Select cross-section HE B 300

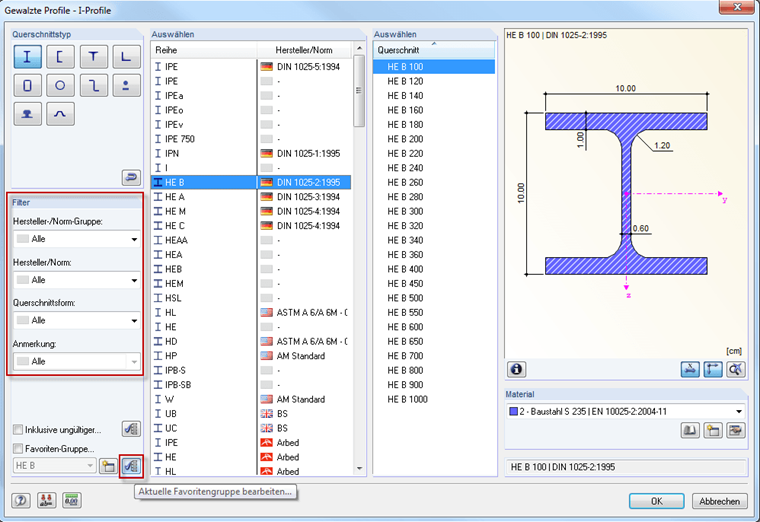click(x=434, y=211)
